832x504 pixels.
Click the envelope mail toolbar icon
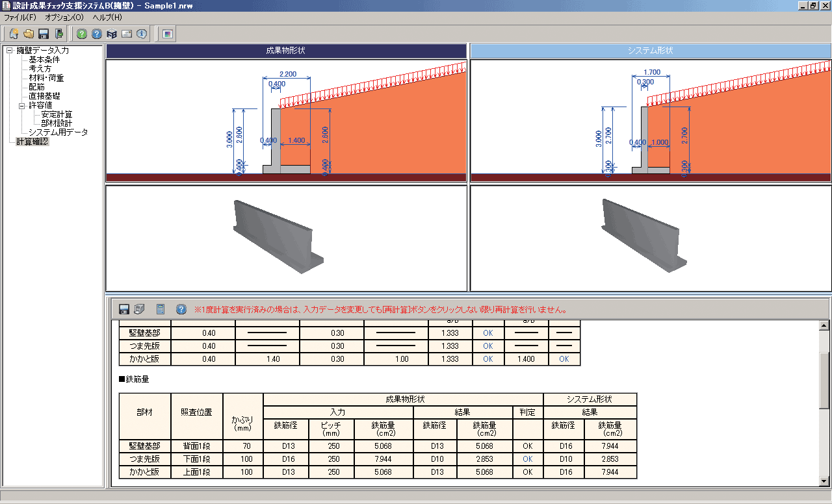(x=127, y=34)
